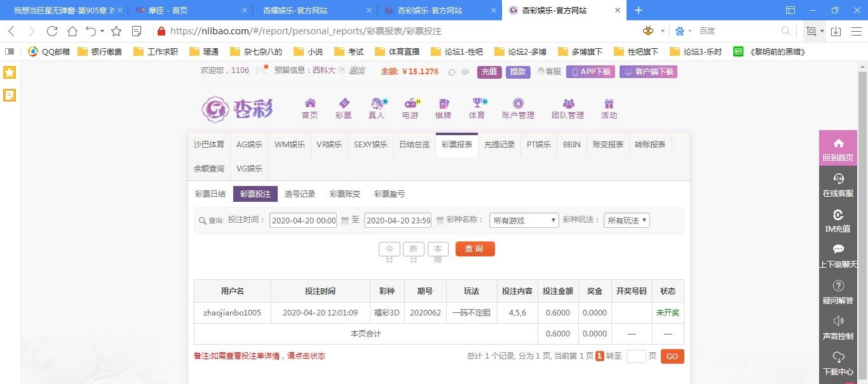Click the page number input field

[x=636, y=356]
